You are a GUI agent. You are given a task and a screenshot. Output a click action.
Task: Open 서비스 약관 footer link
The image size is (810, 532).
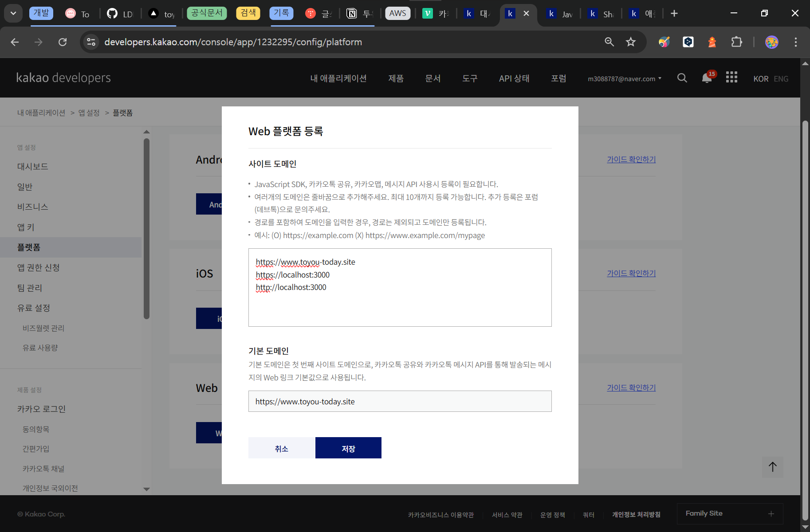point(507,515)
